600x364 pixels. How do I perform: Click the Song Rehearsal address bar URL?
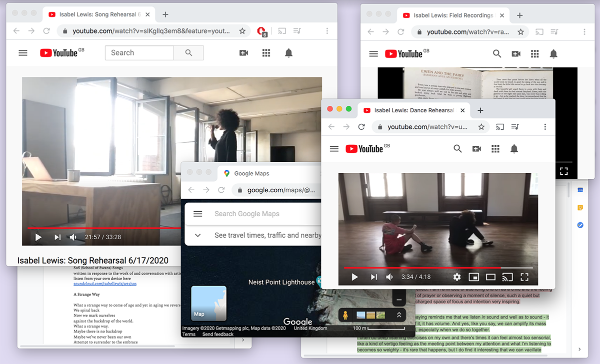pos(151,31)
